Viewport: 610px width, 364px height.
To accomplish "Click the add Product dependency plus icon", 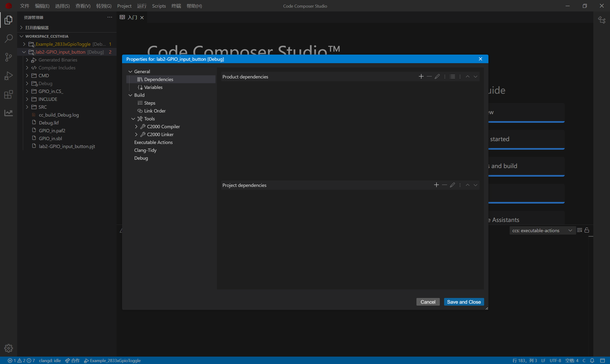I will 421,77.
